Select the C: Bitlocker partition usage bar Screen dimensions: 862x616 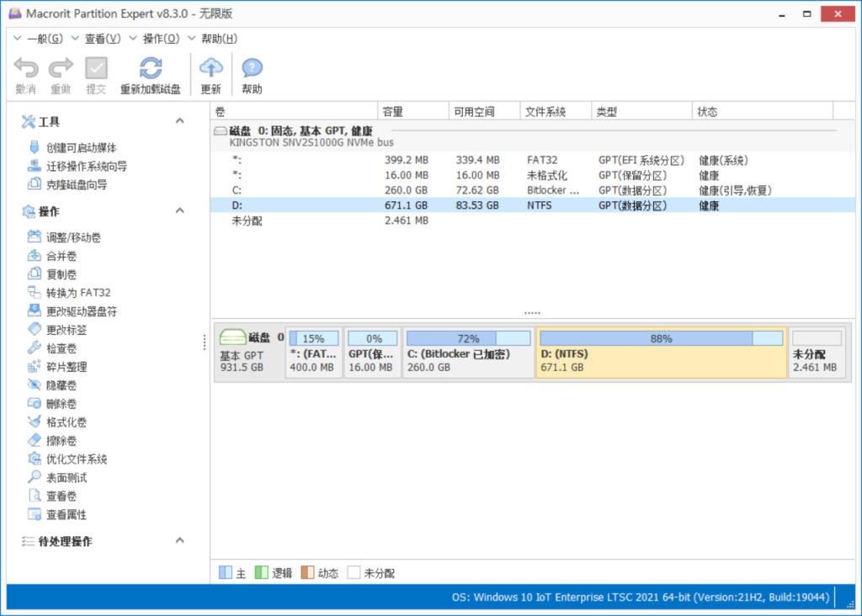pos(468,338)
